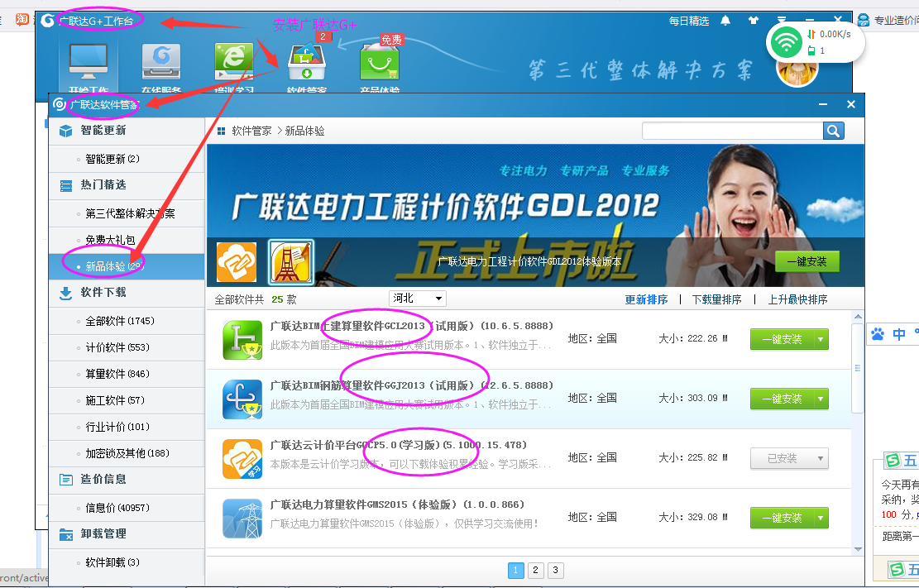
Task: Select 计价软件(553) in sidebar
Action: [x=127, y=347]
